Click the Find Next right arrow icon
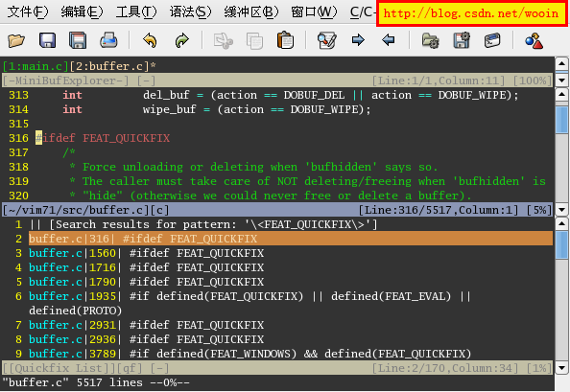 [358, 40]
